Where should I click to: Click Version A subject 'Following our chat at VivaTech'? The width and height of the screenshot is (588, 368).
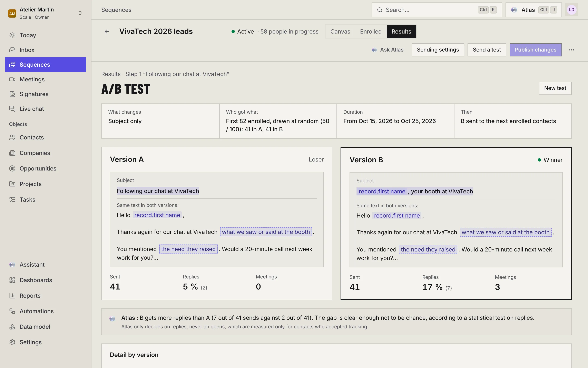point(158,191)
